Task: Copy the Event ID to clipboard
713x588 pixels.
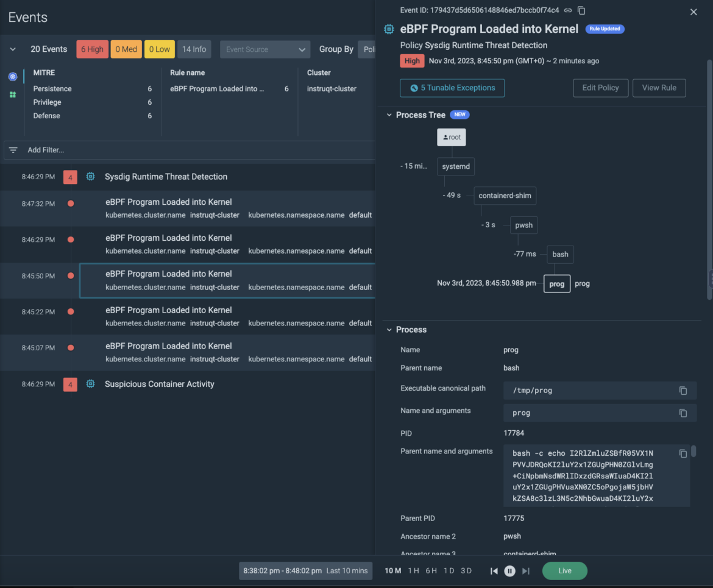Action: (x=581, y=10)
